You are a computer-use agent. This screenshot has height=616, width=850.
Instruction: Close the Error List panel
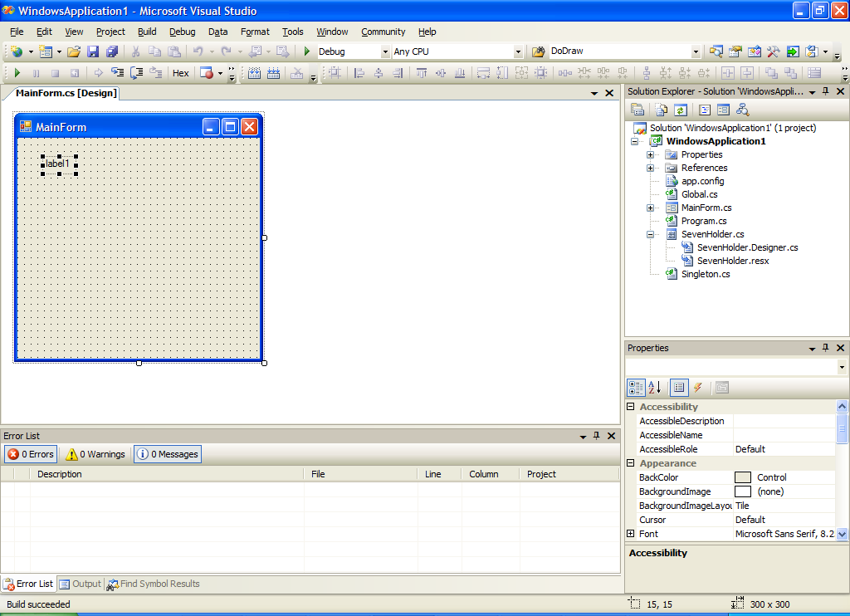(x=611, y=436)
